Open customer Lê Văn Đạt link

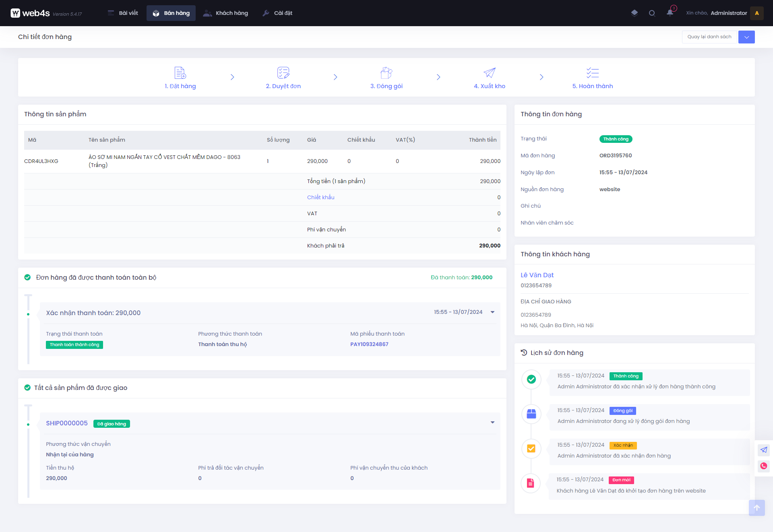coord(537,275)
